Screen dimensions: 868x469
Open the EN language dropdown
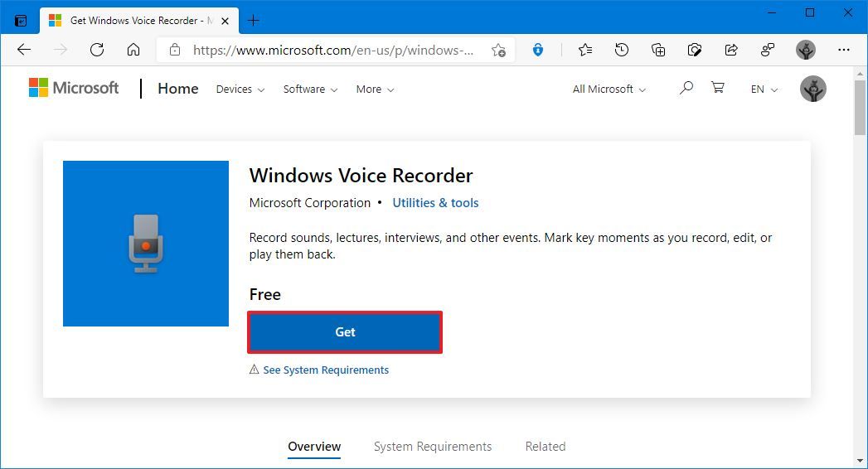coord(764,89)
